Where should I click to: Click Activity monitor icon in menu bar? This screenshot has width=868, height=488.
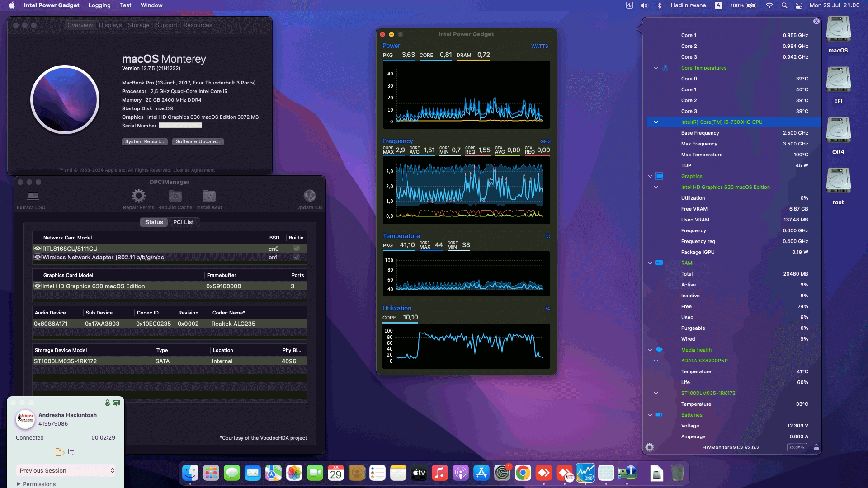[629, 5]
